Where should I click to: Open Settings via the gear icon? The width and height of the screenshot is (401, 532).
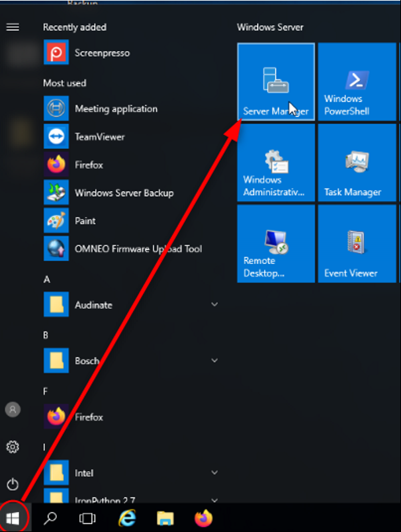(x=13, y=447)
